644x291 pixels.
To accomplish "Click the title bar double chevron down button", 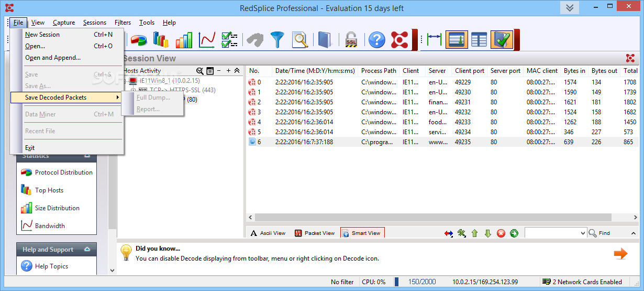I will coord(570,8).
